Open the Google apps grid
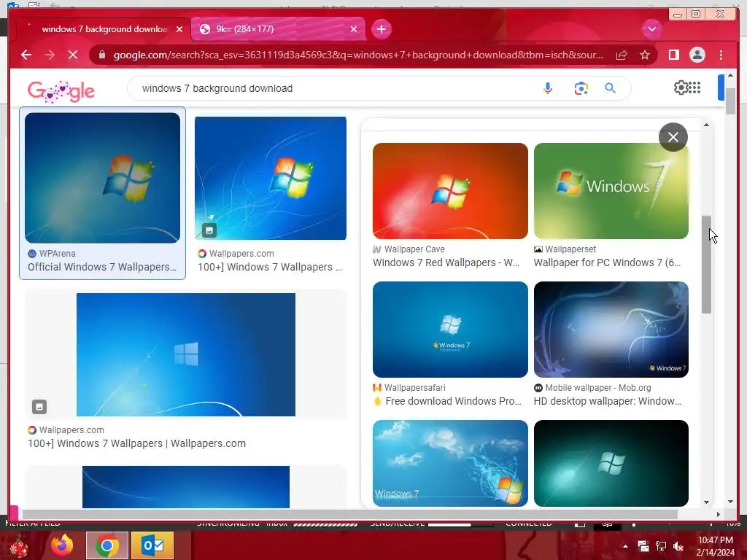 click(x=694, y=87)
